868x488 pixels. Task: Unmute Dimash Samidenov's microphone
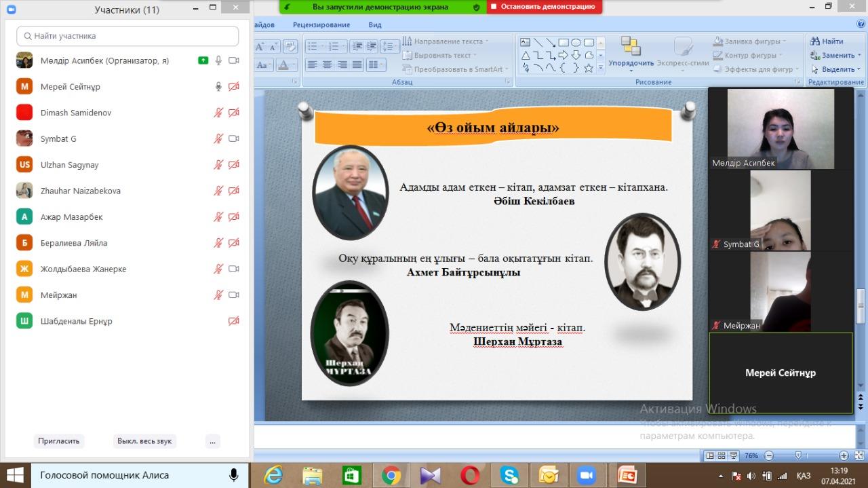(218, 113)
